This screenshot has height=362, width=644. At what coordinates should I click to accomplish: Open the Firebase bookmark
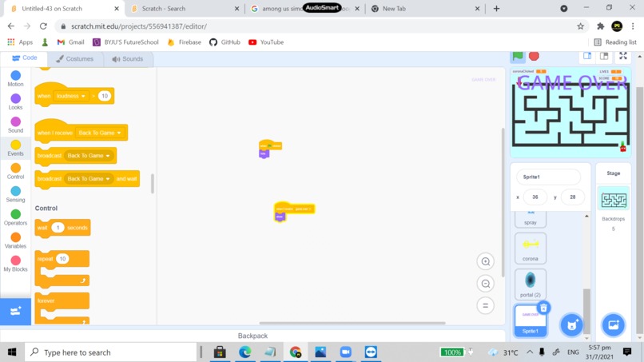(185, 42)
